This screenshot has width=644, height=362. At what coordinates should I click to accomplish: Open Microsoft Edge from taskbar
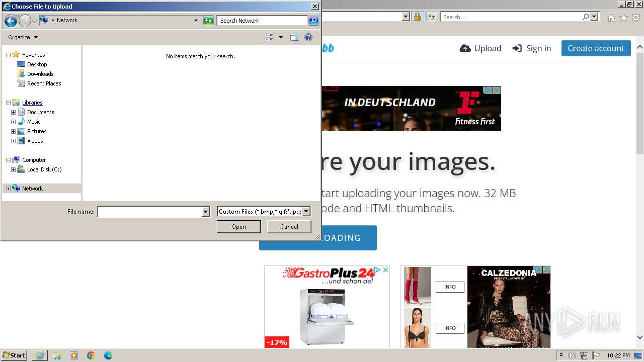click(108, 355)
